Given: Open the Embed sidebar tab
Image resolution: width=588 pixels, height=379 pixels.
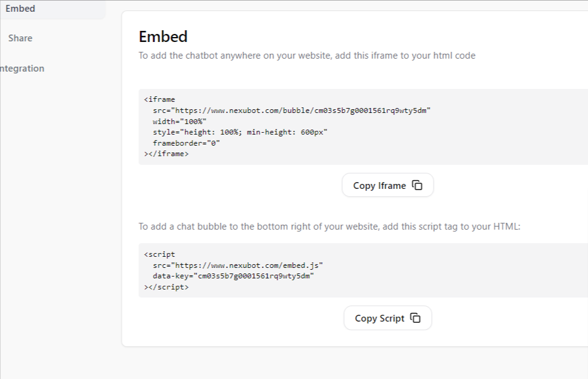Looking at the screenshot, I should pos(20,9).
